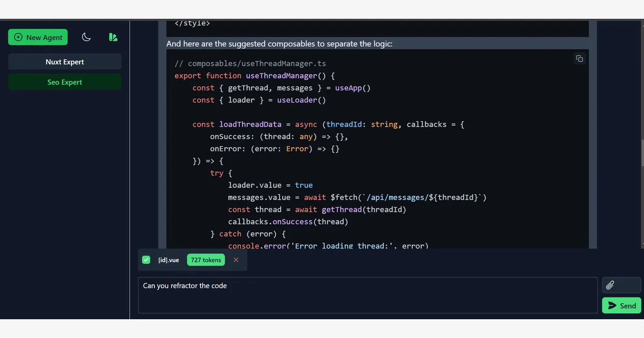Click the 'const { loader } = useLoader()' line
Image resolution: width=644 pixels, height=338 pixels.
259,100
